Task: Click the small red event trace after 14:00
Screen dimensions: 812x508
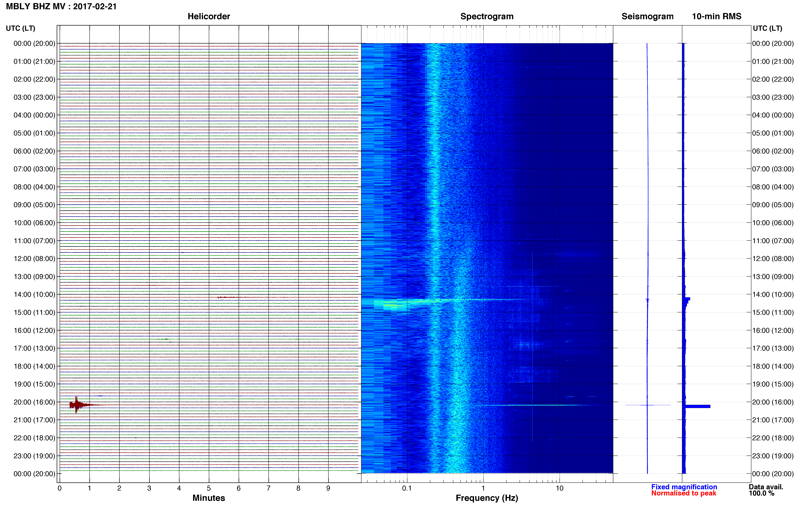Action: pos(235,297)
